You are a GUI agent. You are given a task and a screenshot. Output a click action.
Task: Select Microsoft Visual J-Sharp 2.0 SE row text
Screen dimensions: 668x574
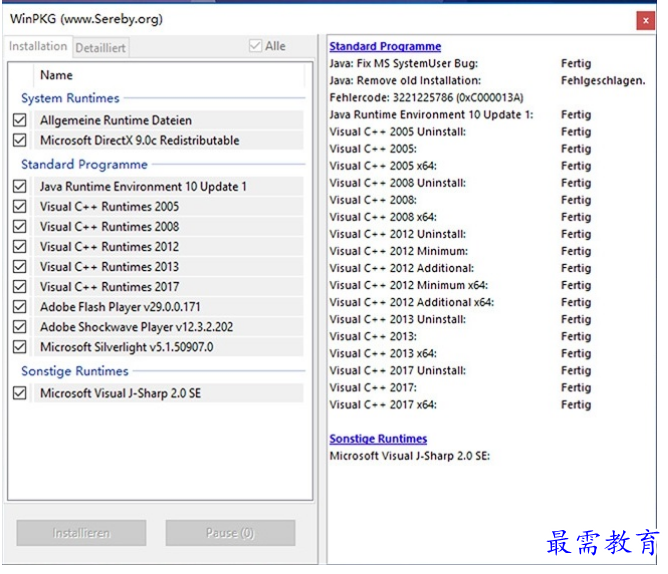click(121, 393)
